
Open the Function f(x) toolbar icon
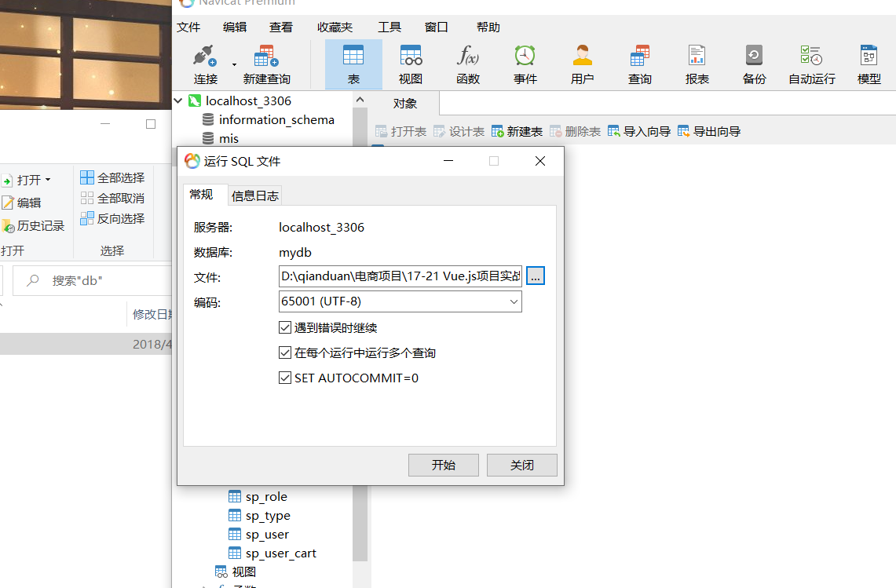pos(468,57)
